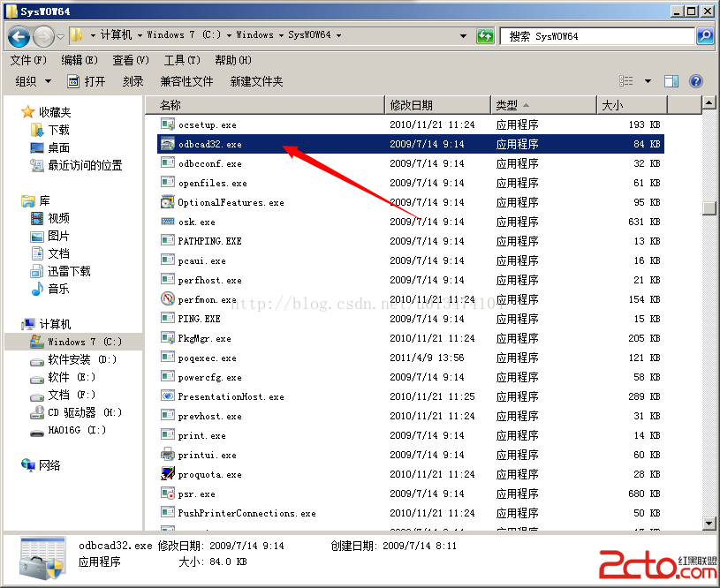Select the printui.exe printer icon
This screenshot has height=588, width=720.
click(168, 455)
